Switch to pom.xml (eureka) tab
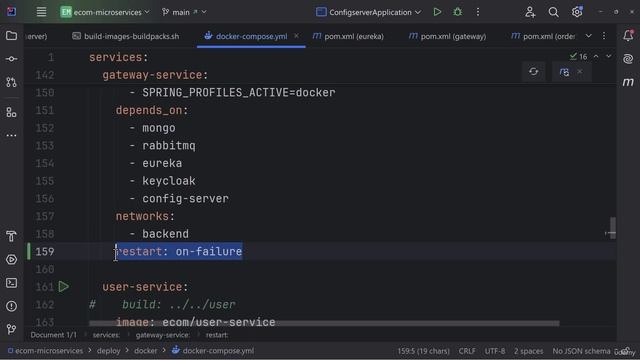Image resolution: width=640 pixels, height=360 pixels. click(348, 36)
